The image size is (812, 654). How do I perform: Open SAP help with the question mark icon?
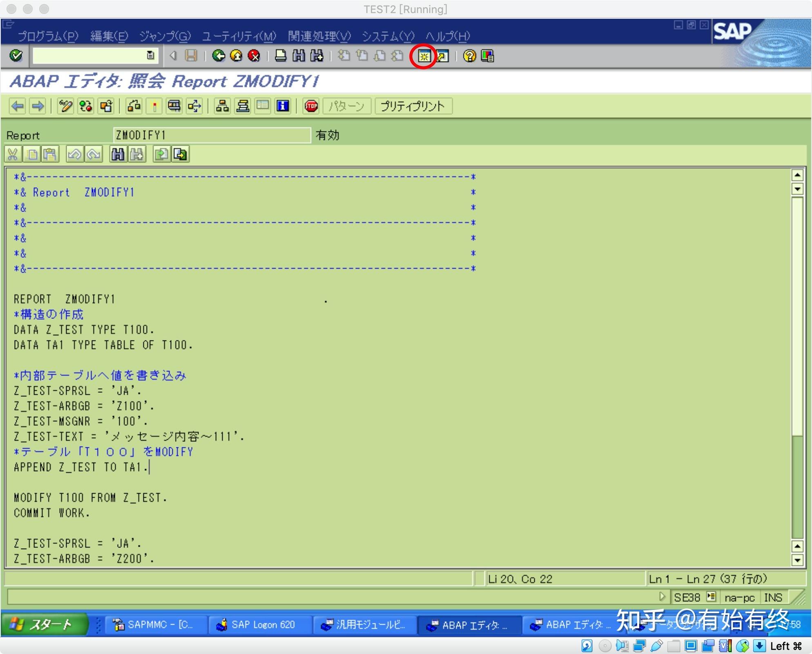click(469, 56)
